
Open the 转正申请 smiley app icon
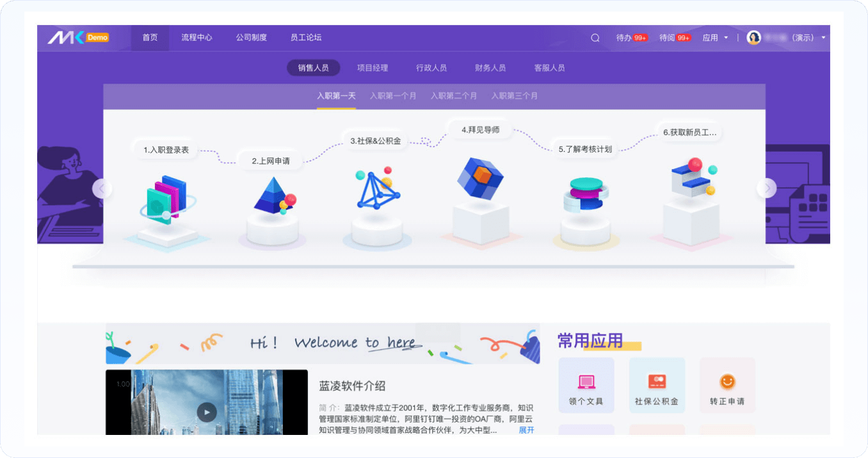coord(727,382)
